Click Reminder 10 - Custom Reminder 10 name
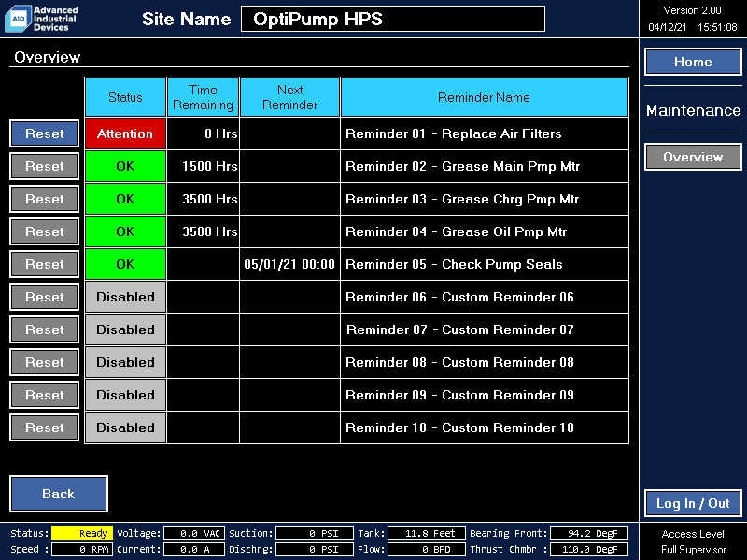 pyautogui.click(x=485, y=427)
